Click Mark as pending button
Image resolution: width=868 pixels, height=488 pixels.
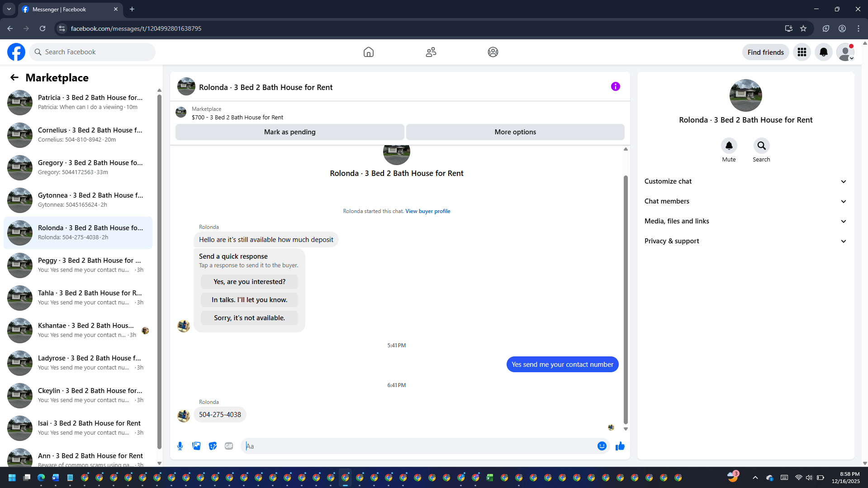[290, 132]
